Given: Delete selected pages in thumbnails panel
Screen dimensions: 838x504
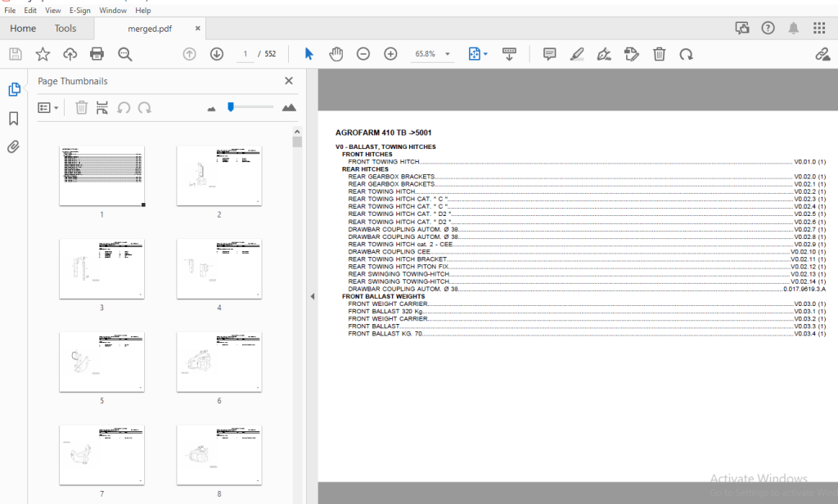Looking at the screenshot, I should click(81, 108).
